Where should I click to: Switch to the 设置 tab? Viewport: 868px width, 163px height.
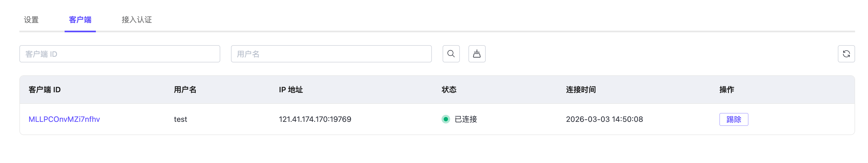[x=31, y=20]
